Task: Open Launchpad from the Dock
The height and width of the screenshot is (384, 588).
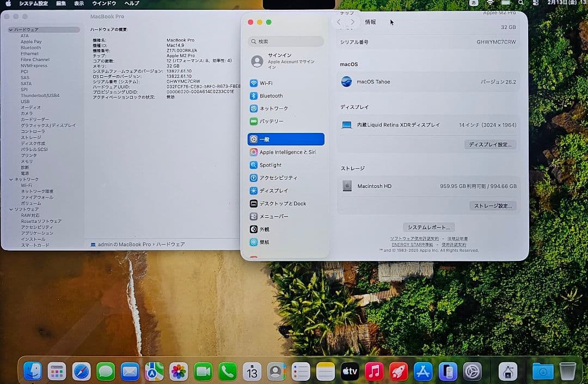Action: tap(57, 371)
